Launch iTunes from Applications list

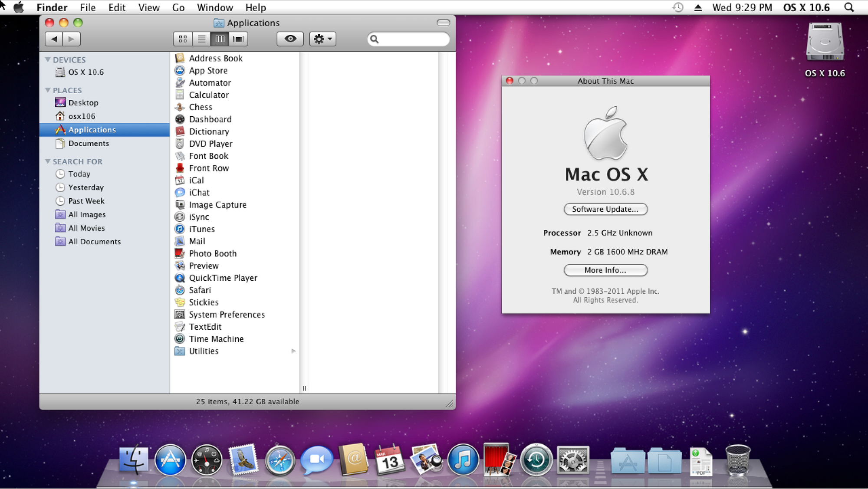[x=201, y=229]
